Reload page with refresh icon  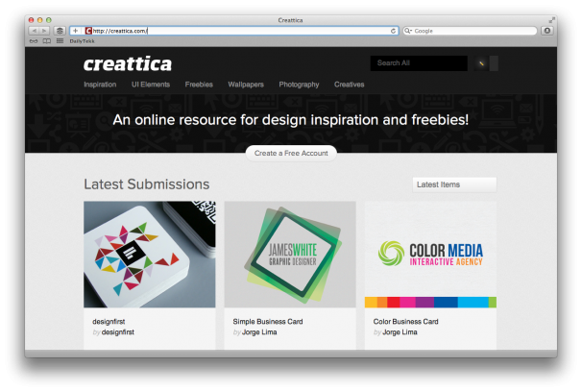click(x=393, y=31)
